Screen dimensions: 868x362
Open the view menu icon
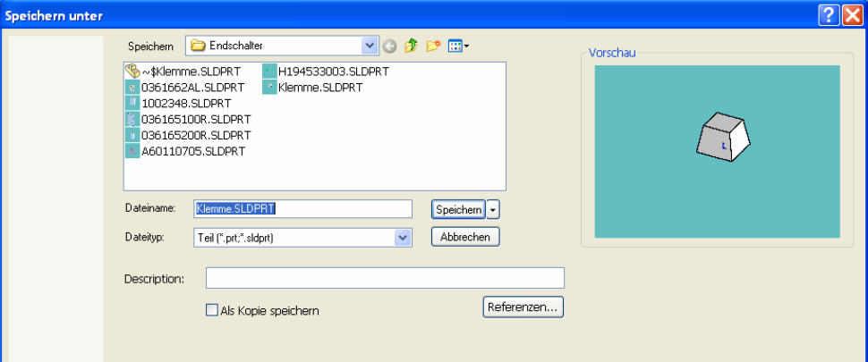458,46
